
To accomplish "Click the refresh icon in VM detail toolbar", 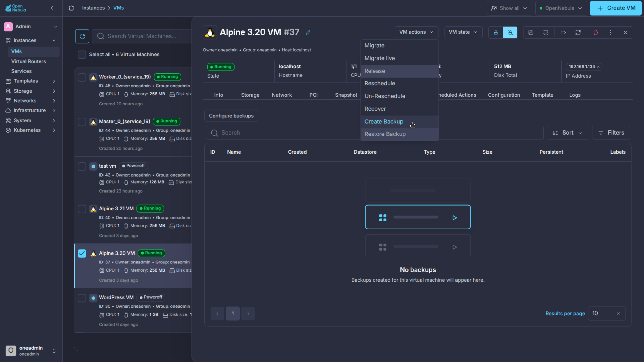I will point(578,32).
